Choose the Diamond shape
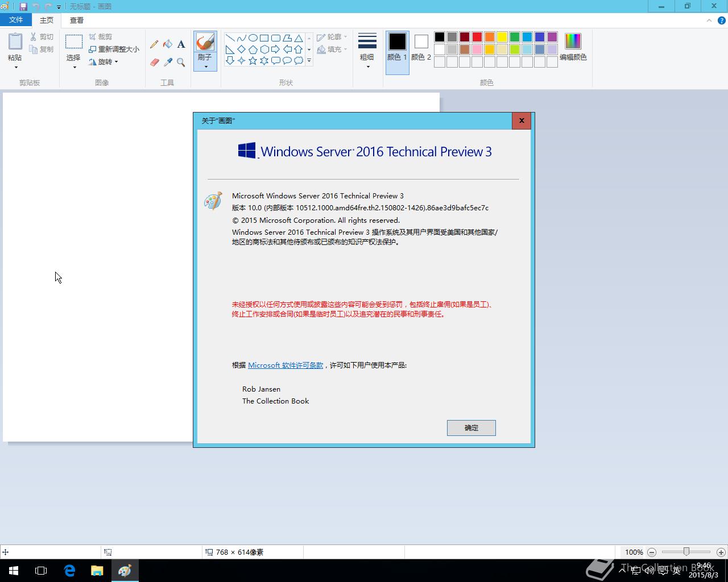The width and height of the screenshot is (728, 582). (x=241, y=49)
